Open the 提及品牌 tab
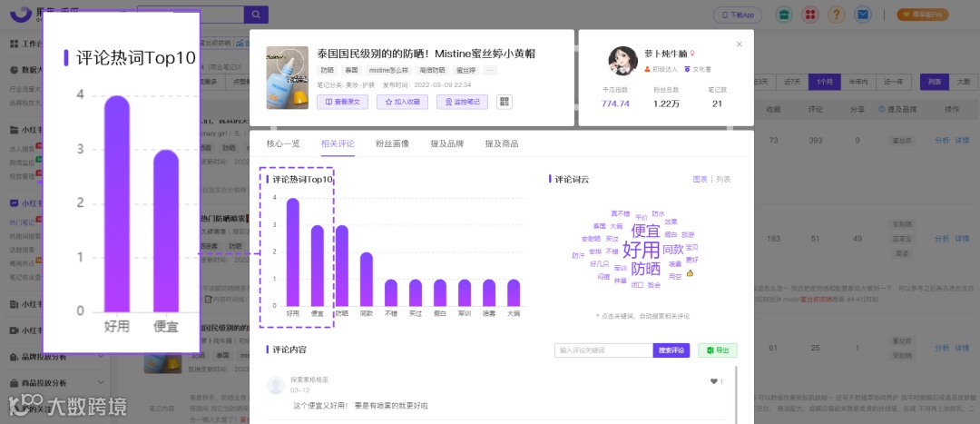The image size is (980, 424). click(x=446, y=143)
